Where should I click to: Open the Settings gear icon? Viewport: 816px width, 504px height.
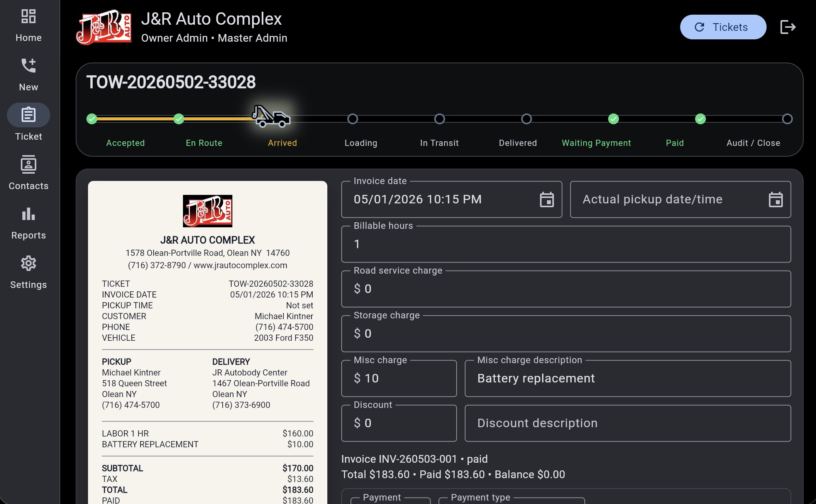click(x=29, y=263)
